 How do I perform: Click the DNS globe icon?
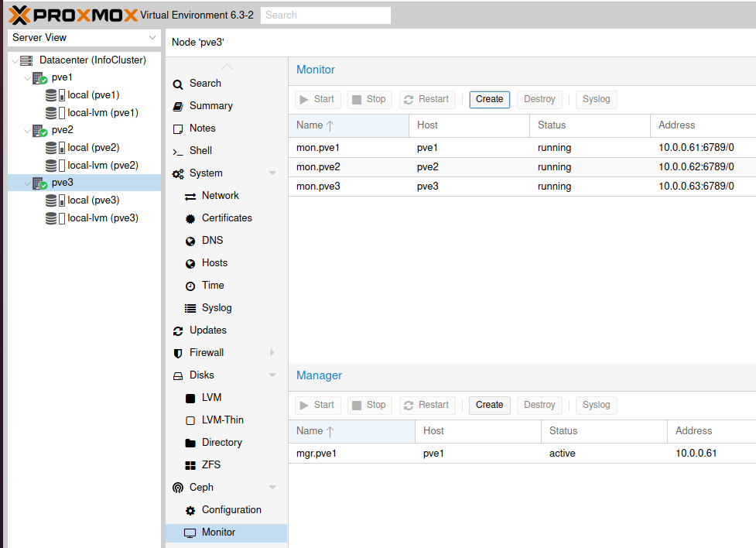point(190,241)
